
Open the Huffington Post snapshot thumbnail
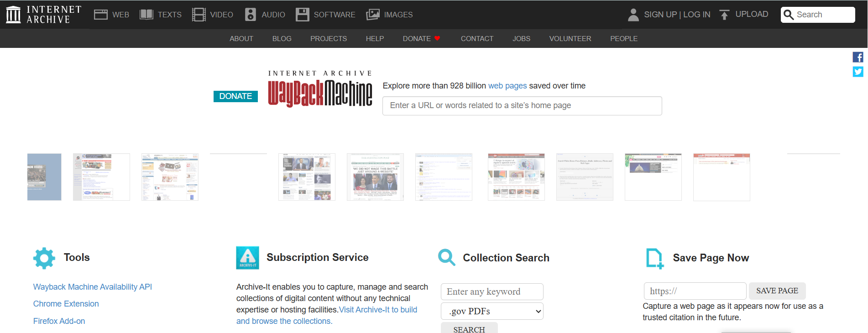pyautogui.click(x=375, y=177)
